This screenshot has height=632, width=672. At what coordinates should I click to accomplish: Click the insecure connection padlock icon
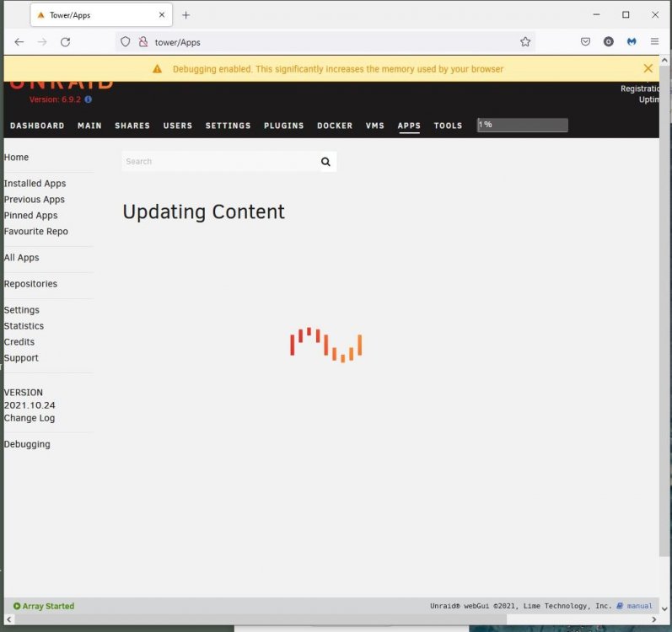(x=143, y=42)
